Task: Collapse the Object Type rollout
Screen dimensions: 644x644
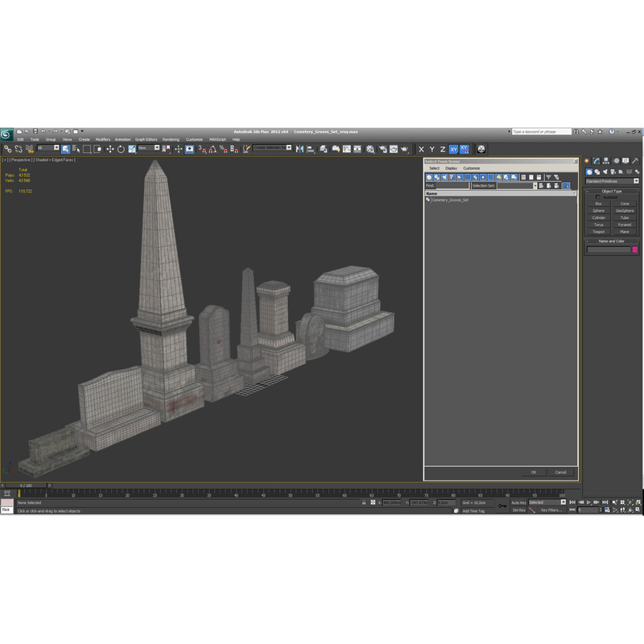Action: (x=588, y=191)
